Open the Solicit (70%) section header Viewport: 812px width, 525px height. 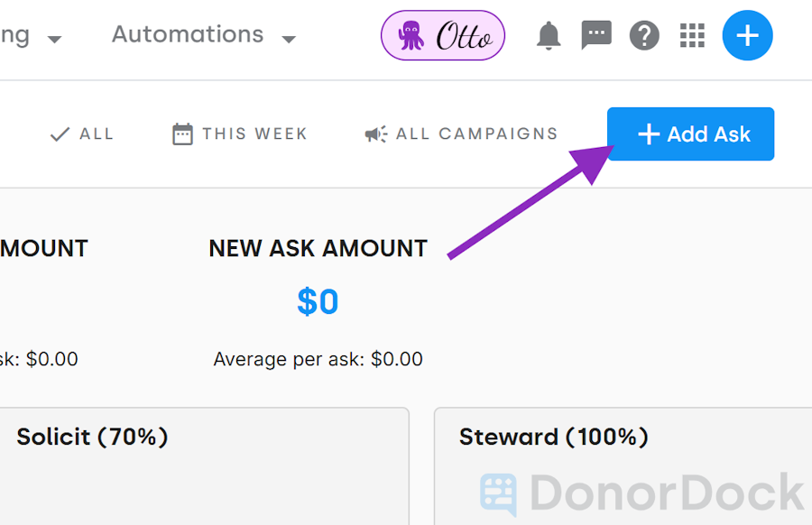90,437
